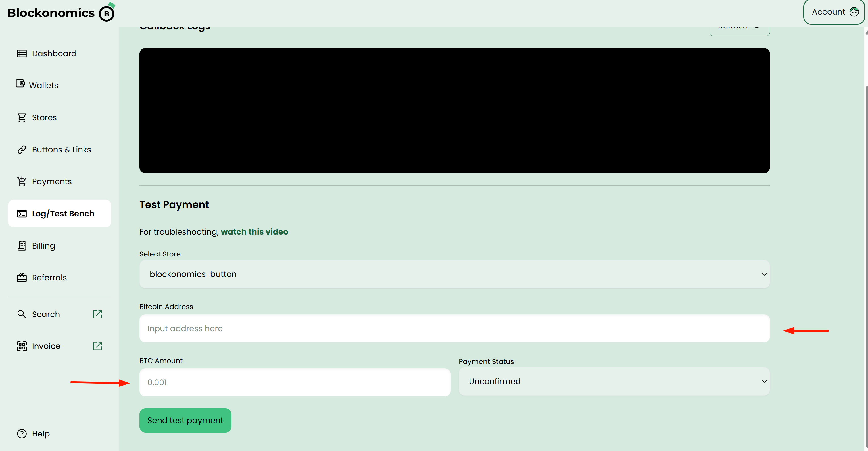Click the Blockonomics logo icon

point(107,13)
